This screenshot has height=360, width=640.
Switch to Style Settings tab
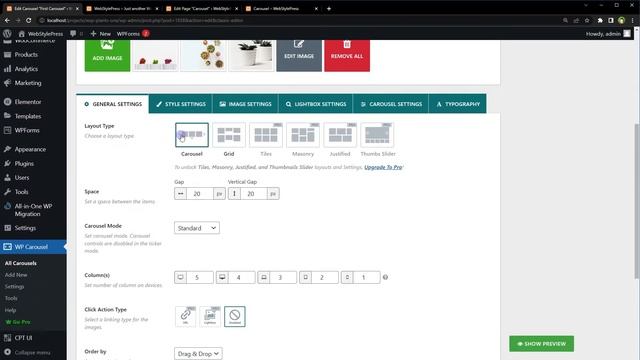(x=180, y=104)
